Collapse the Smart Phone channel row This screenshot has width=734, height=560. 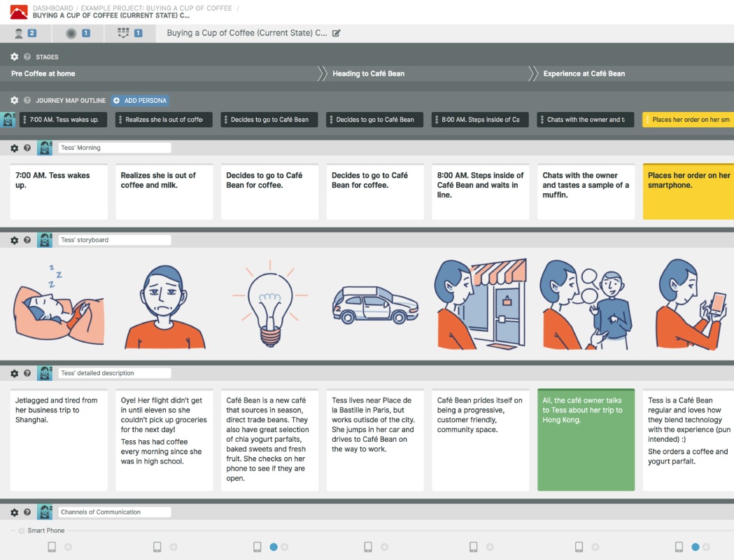(x=13, y=531)
